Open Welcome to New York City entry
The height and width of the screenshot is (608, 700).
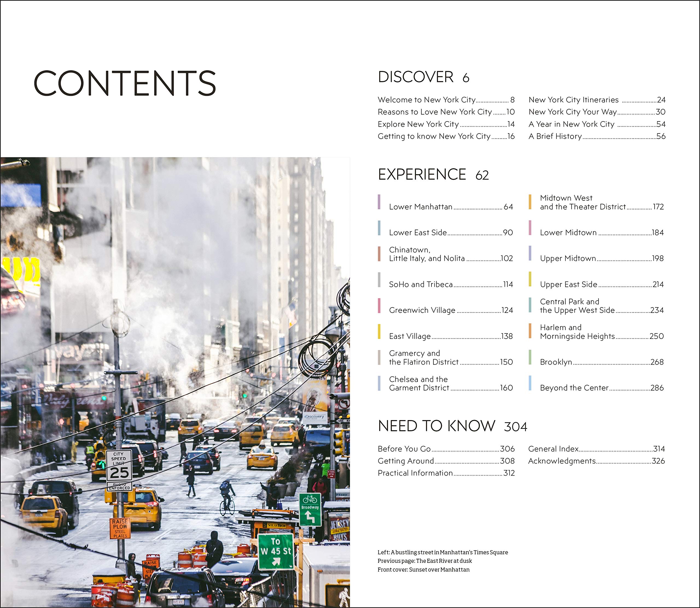point(427,100)
